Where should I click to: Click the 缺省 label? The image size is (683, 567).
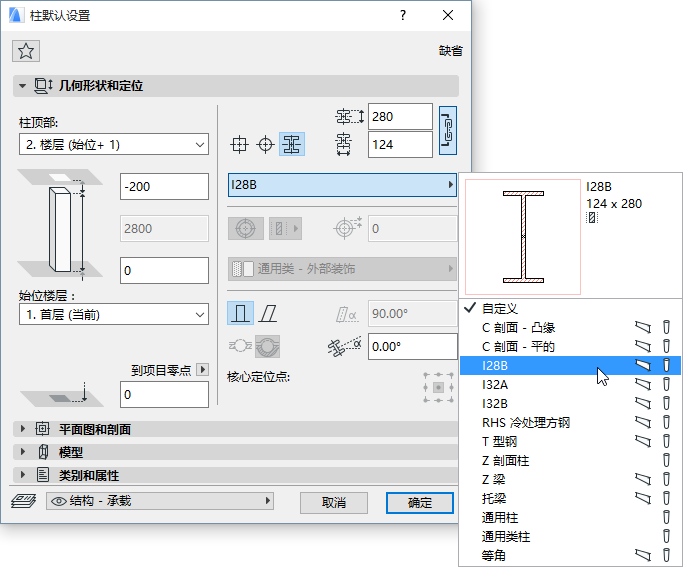(x=450, y=51)
